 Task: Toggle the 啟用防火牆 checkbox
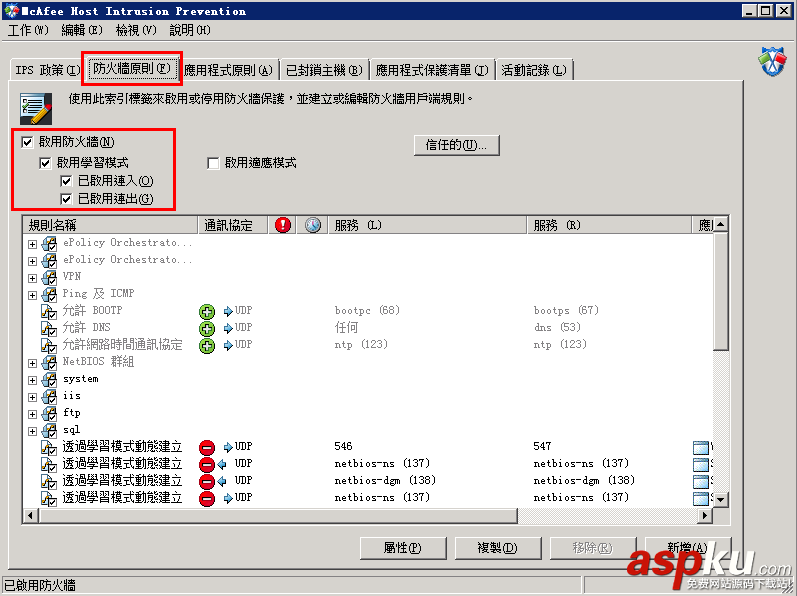[27, 142]
